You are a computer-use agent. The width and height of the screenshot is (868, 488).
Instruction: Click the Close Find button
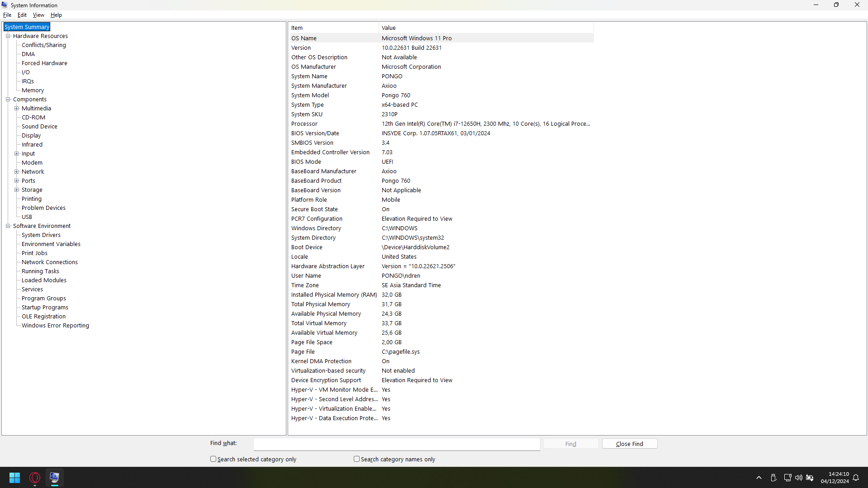629,444
